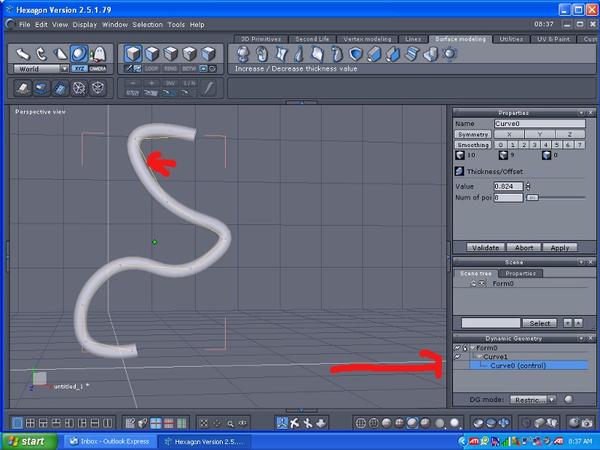Viewport: 600px width, 450px height.
Task: Click the camera snapshot icon in bottom bar
Action: point(587,423)
